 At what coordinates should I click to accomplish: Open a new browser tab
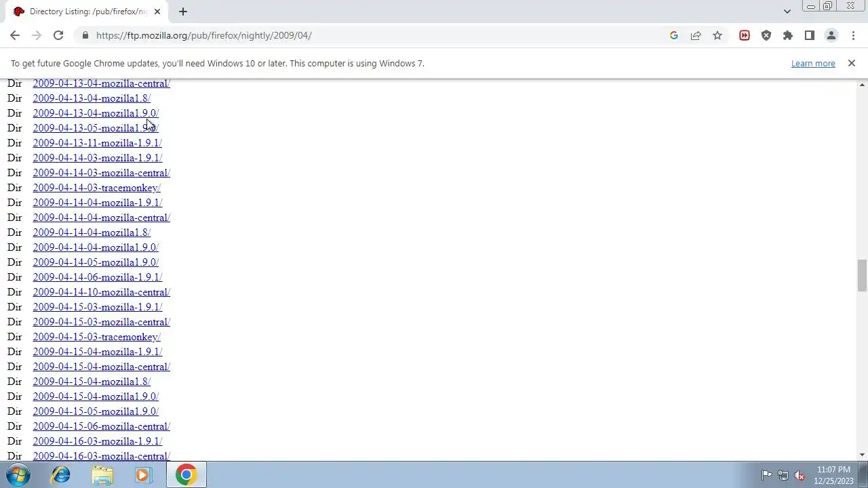pyautogui.click(x=183, y=12)
